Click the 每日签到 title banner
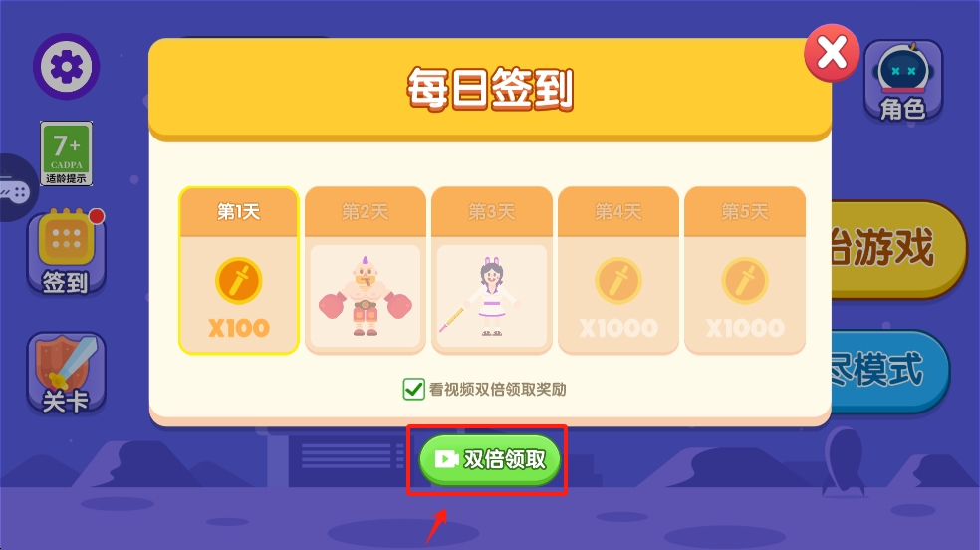 coord(490,89)
